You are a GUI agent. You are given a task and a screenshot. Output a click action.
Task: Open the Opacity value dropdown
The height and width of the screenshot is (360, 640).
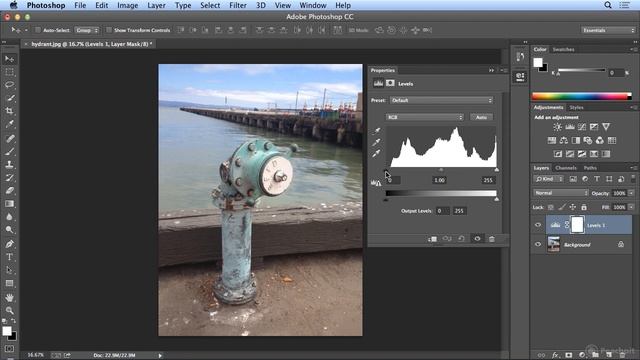tap(631, 193)
